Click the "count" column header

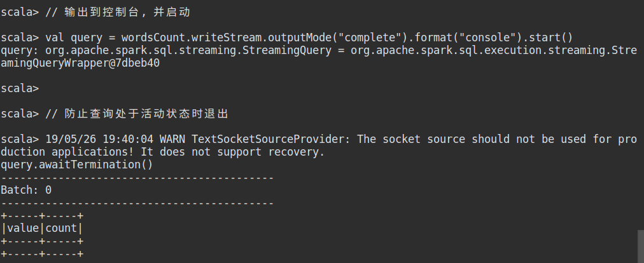pos(61,228)
